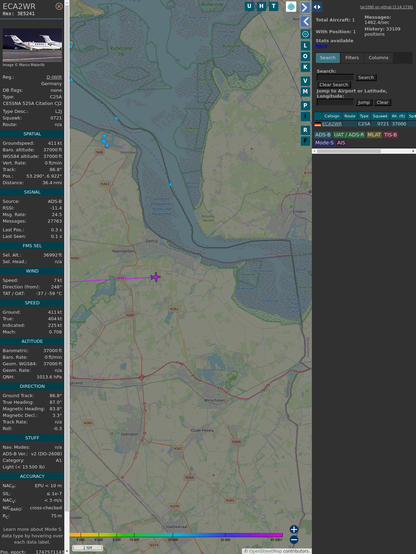Toggle the T map button
This screenshot has width=416, height=554.
tap(274, 6)
